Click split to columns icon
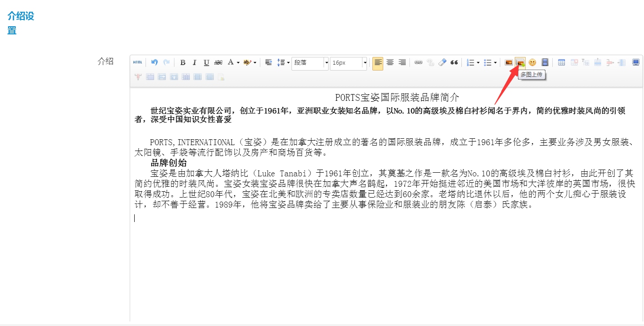The height and width of the screenshot is (326, 644). point(210,77)
